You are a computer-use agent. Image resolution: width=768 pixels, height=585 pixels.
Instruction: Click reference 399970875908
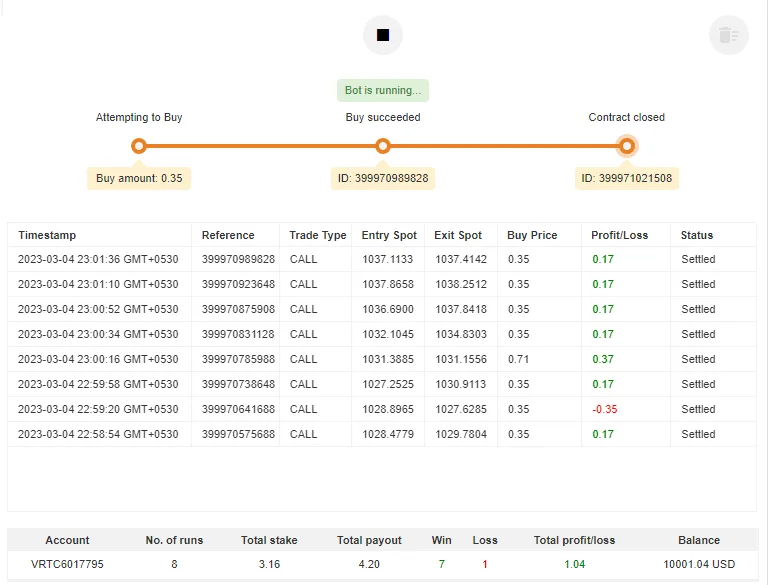[238, 309]
